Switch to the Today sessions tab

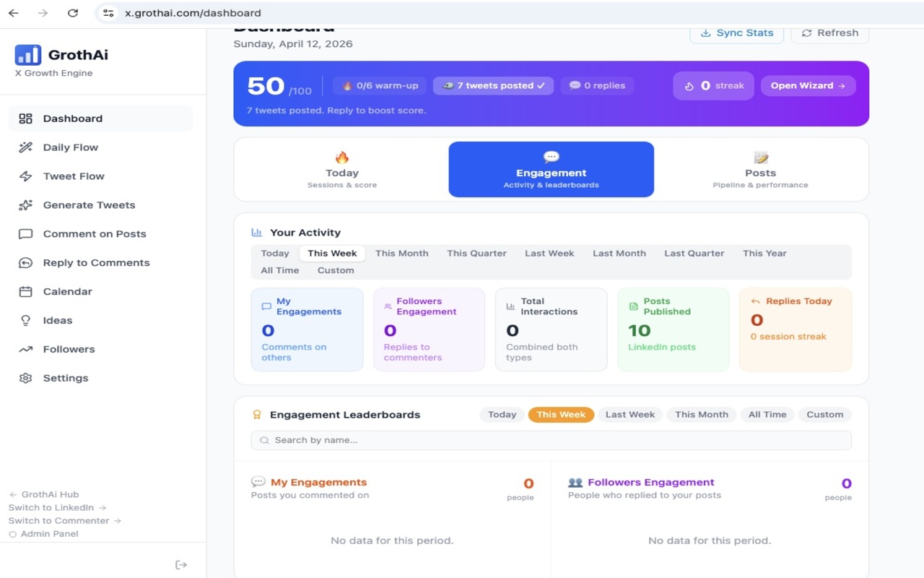tap(342, 170)
